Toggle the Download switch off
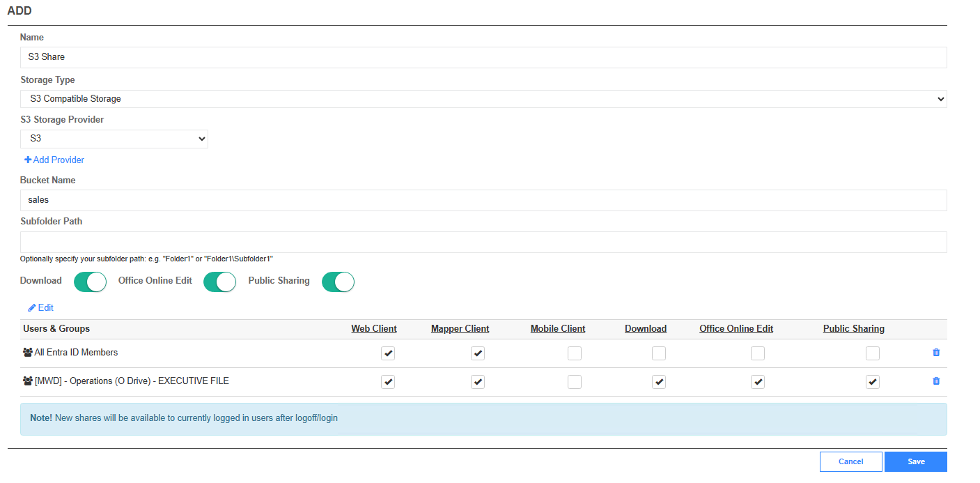The height and width of the screenshot is (483, 980). [91, 282]
